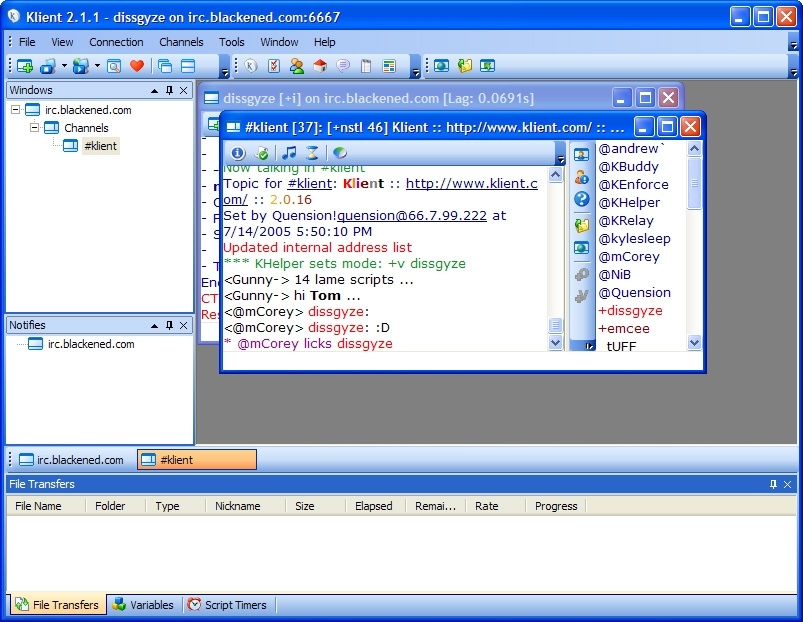This screenshot has height=622, width=803.
Task: Switch to the Variables tab
Action: point(143,605)
